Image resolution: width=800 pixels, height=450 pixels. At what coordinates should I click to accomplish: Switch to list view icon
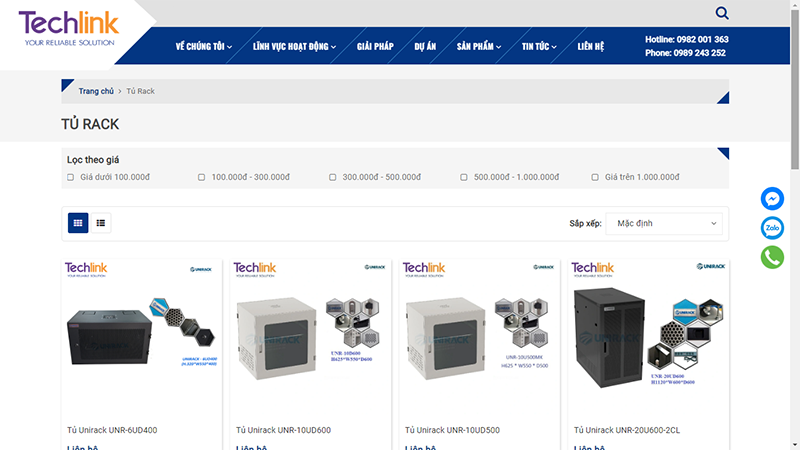click(x=101, y=223)
